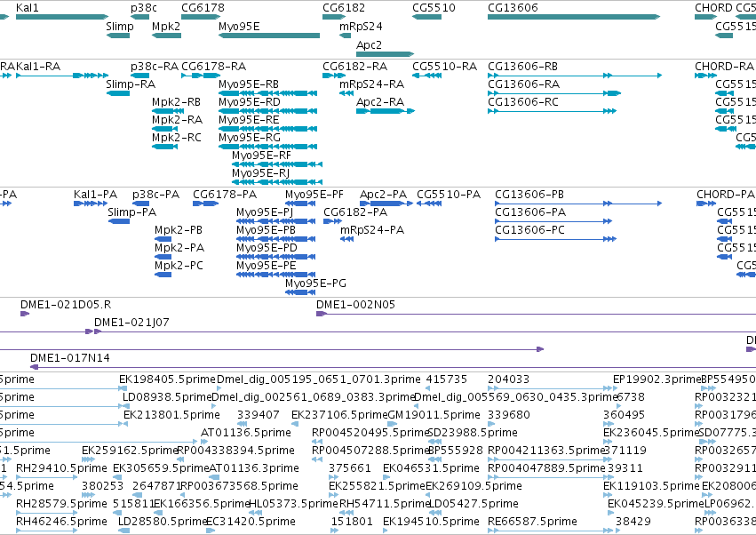Click the Kal1 gene label
The height and width of the screenshot is (535, 756).
coord(27,8)
